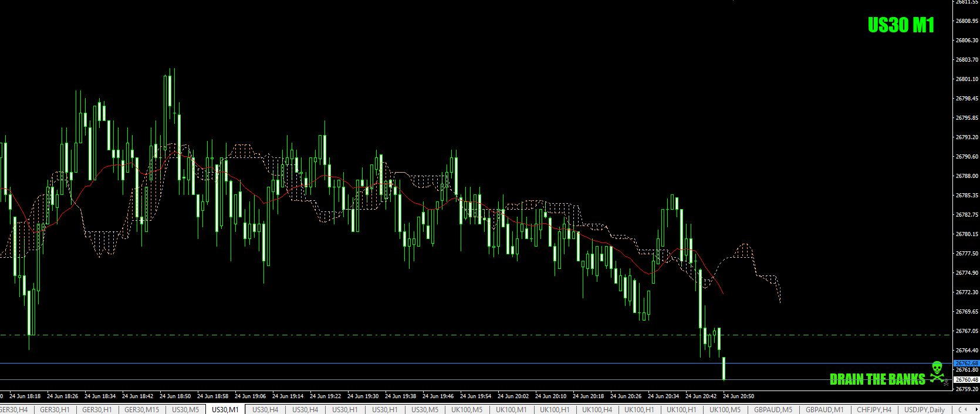Click the current price label 26760.48
980x414 pixels.
[966, 380]
